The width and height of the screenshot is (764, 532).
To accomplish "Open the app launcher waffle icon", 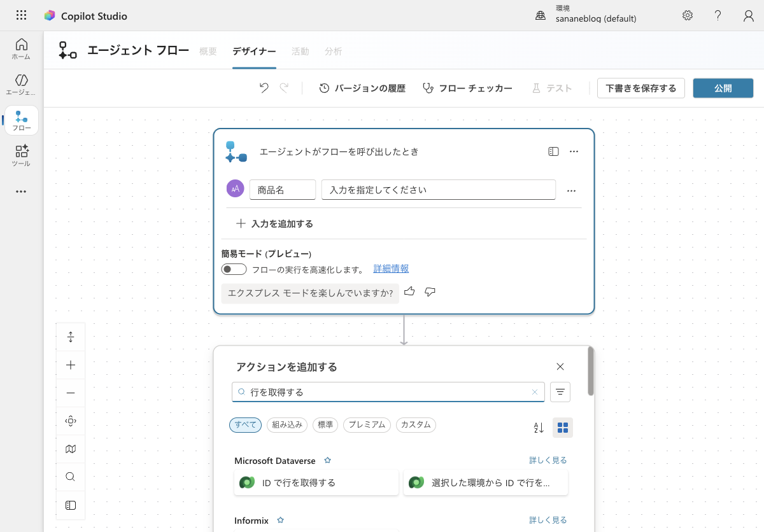I will click(21, 16).
